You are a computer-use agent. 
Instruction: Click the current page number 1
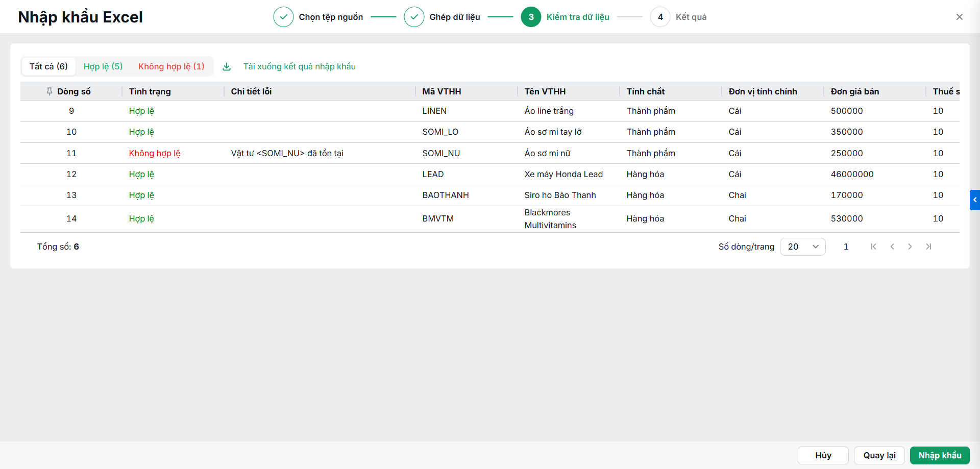[846, 246]
